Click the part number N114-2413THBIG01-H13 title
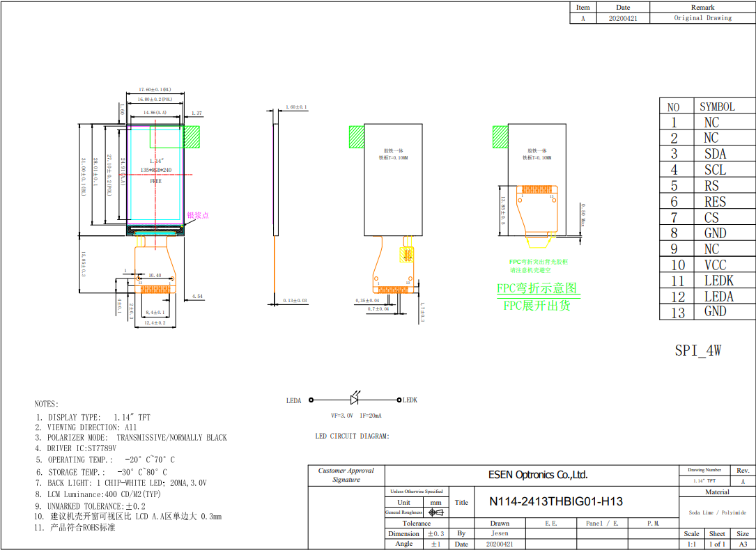The width and height of the screenshot is (756, 550). click(555, 501)
